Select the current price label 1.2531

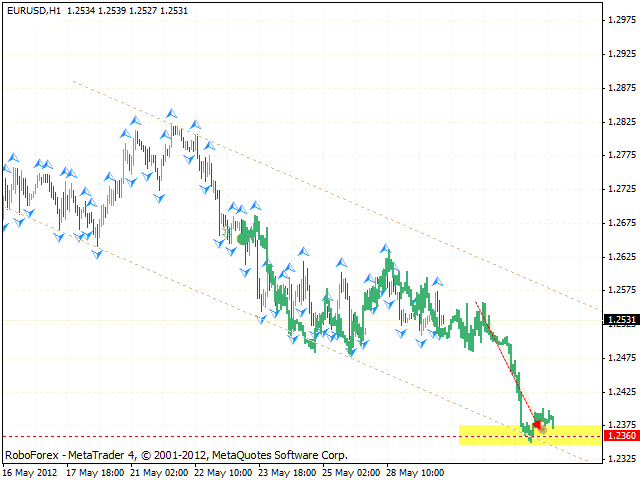(619, 320)
